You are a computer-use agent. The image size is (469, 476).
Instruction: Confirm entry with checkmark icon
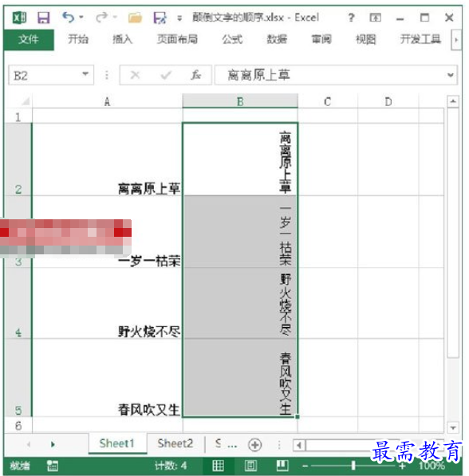point(166,75)
